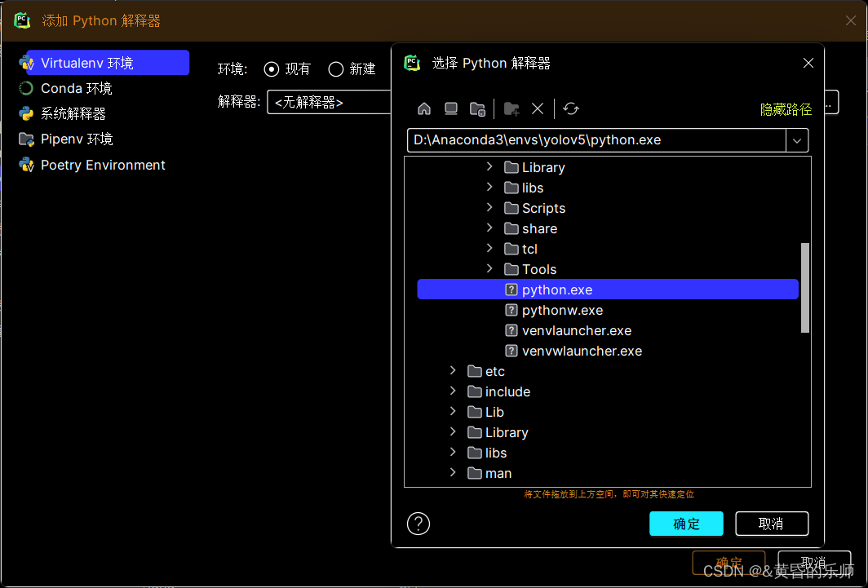
Task: Expand the Scripts folder
Action: point(489,208)
